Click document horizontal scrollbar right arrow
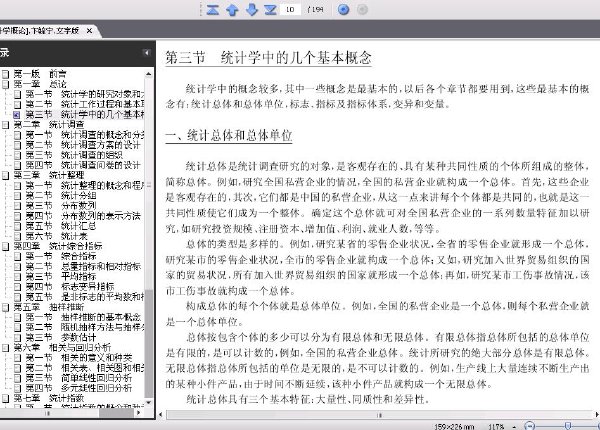The width and height of the screenshot is (600, 430). [597, 414]
